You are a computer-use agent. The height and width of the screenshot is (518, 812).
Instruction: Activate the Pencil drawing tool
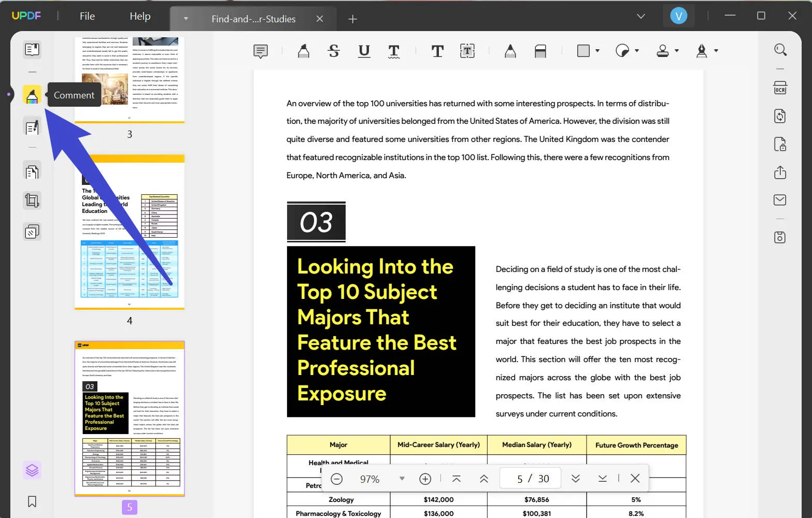pyautogui.click(x=510, y=51)
